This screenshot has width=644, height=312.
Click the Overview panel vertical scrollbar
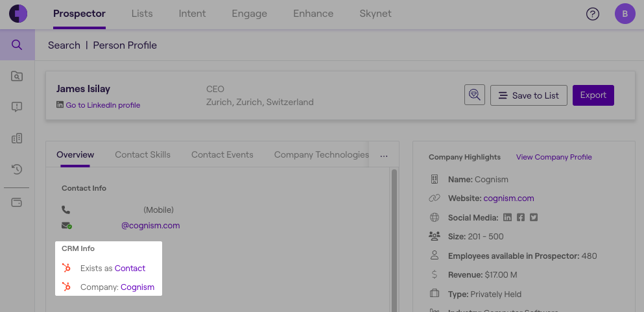[394, 240]
